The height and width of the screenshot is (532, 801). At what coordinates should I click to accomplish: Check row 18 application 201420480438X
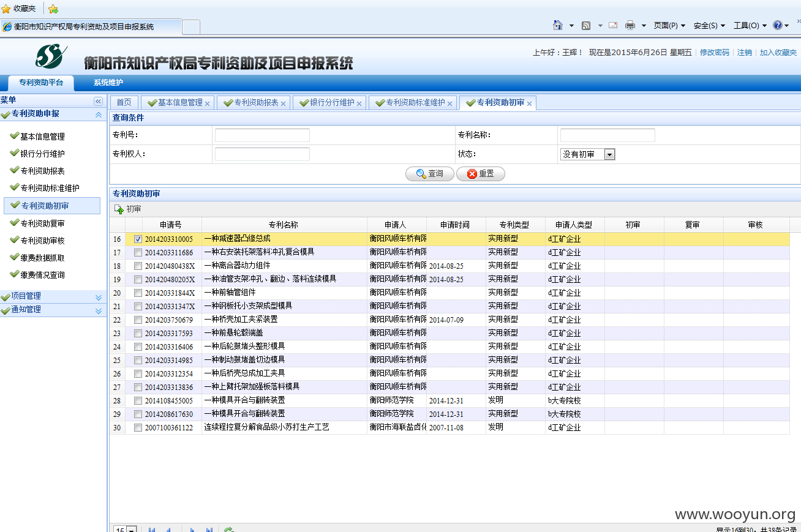138,266
